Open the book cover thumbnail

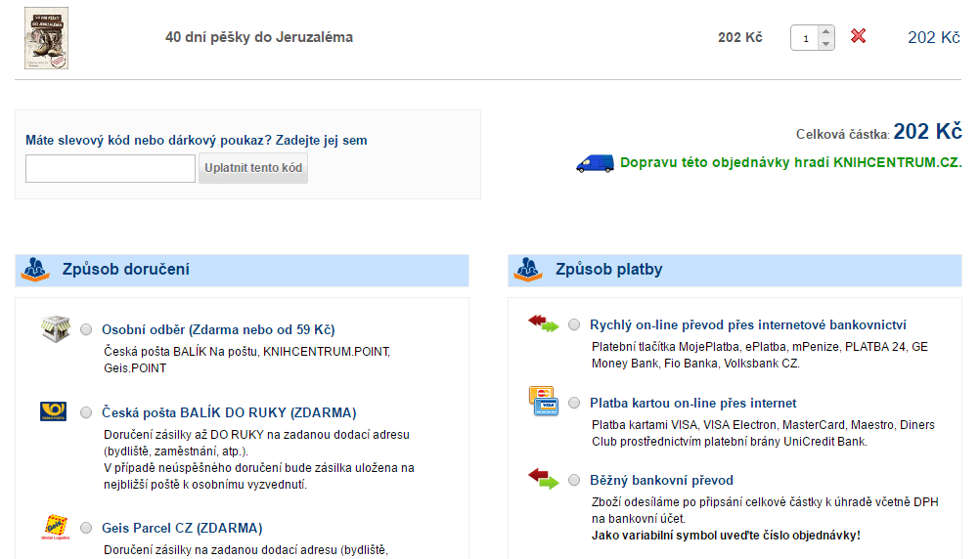46,38
